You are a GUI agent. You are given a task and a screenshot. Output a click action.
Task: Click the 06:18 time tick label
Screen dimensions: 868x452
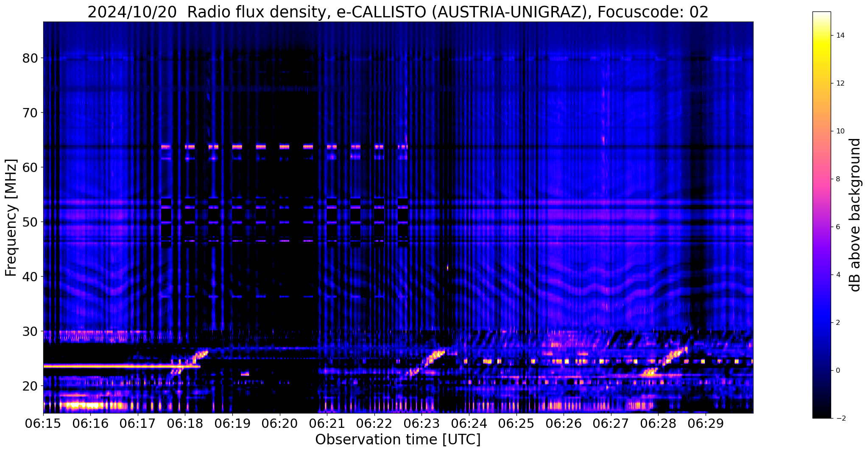(185, 423)
